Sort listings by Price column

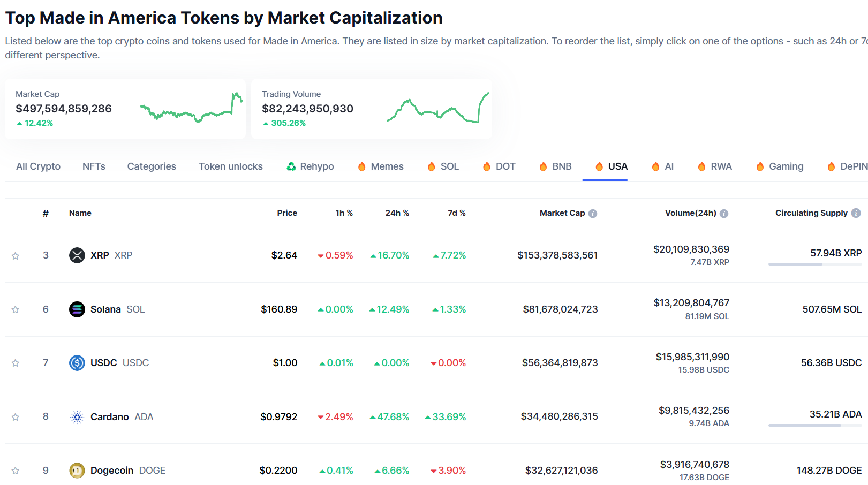[x=287, y=213]
